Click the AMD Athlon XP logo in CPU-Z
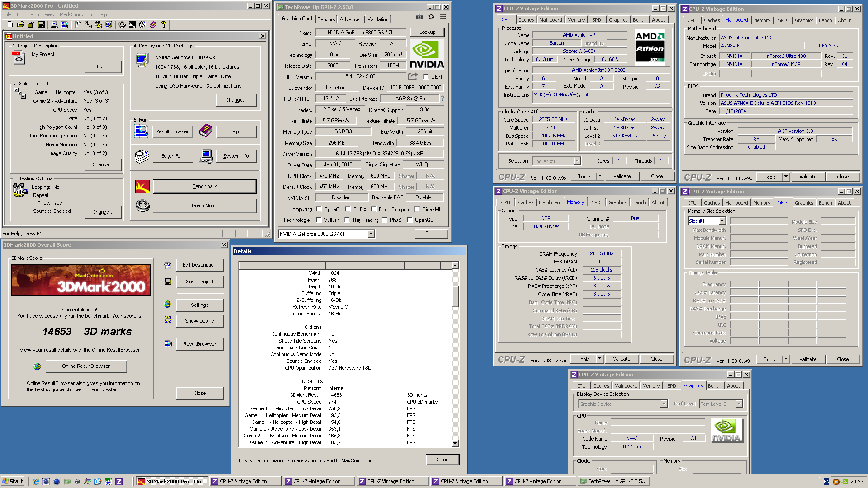The height and width of the screenshot is (488, 868). tap(650, 47)
